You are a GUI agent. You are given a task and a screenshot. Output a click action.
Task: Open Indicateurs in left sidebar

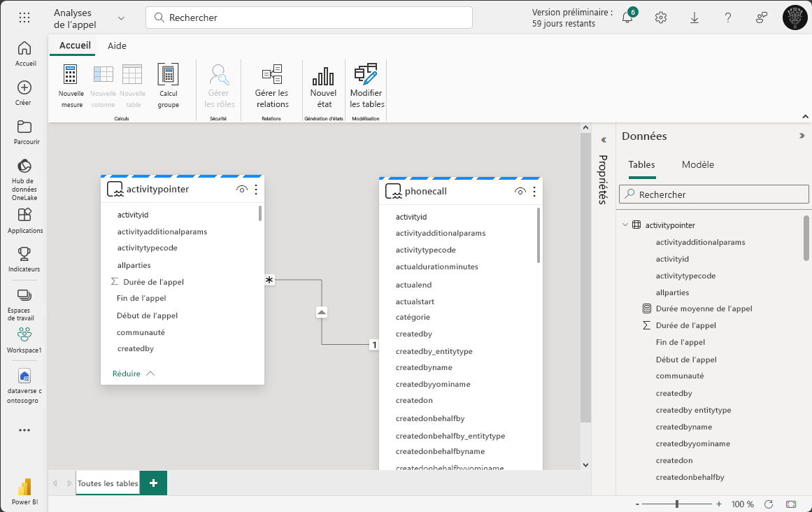tap(24, 259)
